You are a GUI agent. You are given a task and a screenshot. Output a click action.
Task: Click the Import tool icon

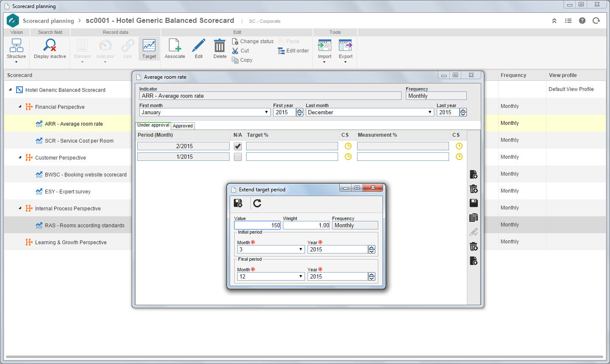point(325,46)
